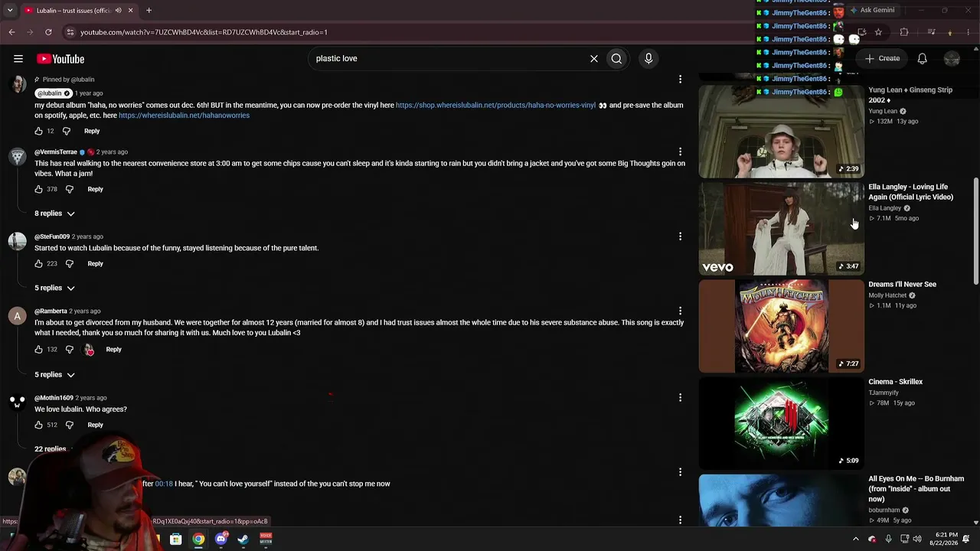
Task: Jump to timestamp 00:18 in the comment
Action: point(164,484)
